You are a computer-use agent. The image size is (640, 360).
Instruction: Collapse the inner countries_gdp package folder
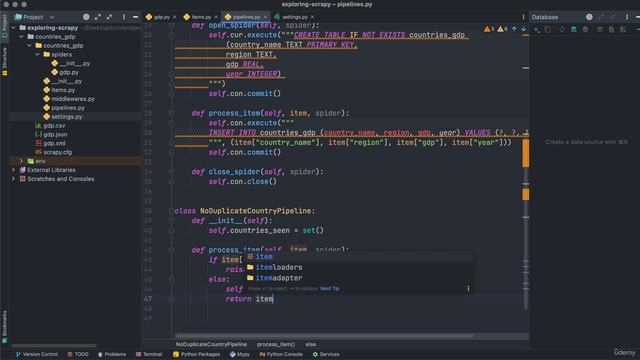[x=30, y=45]
